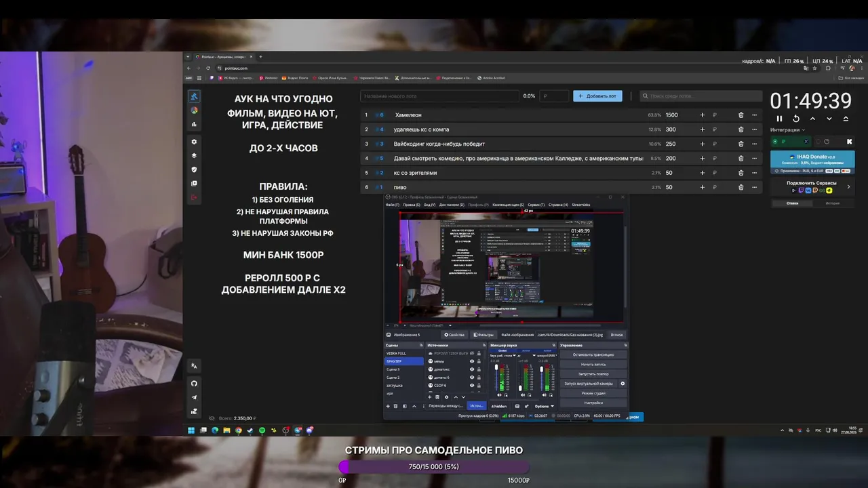Switch to the История tab

[832, 203]
